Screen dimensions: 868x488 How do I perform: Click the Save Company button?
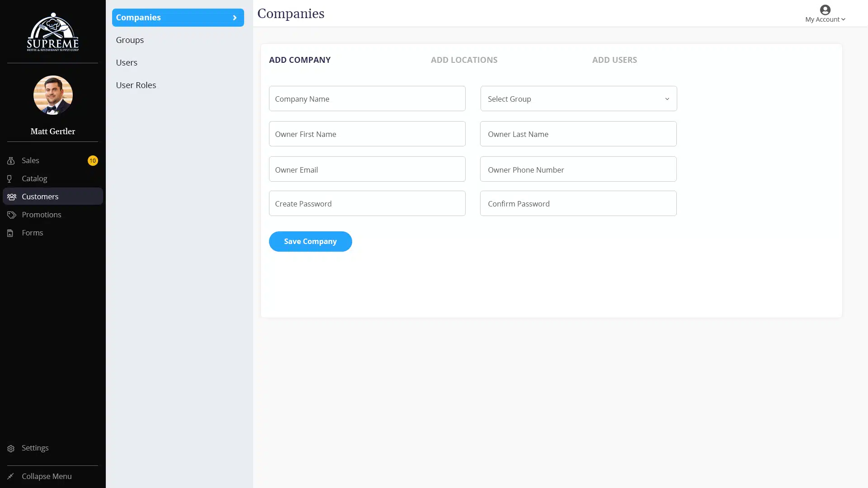pyautogui.click(x=310, y=241)
